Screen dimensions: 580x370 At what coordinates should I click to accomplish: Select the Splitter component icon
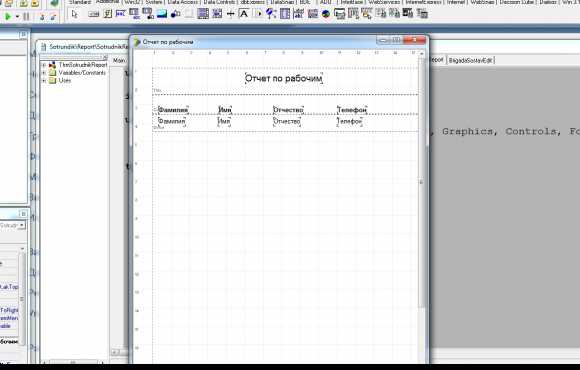tap(230, 14)
